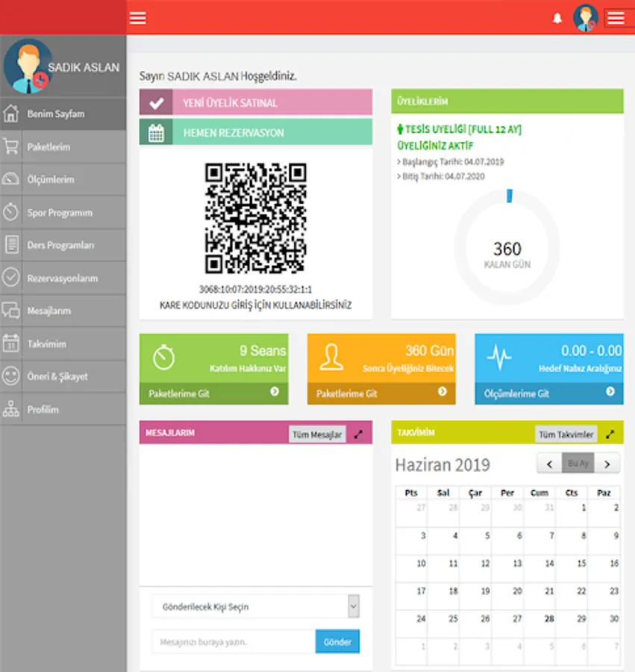Click SADIK ASLAN sidebar profile picture
Screen dimensions: 635x672
(28, 66)
